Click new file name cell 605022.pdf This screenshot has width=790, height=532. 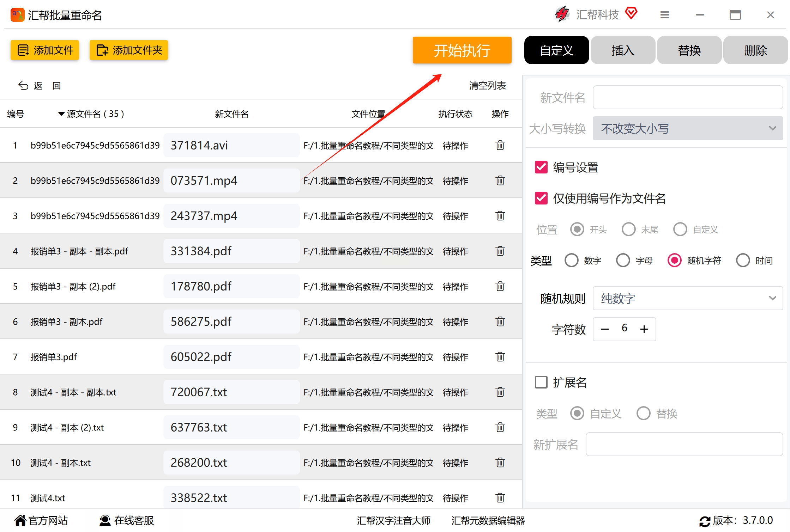click(231, 357)
